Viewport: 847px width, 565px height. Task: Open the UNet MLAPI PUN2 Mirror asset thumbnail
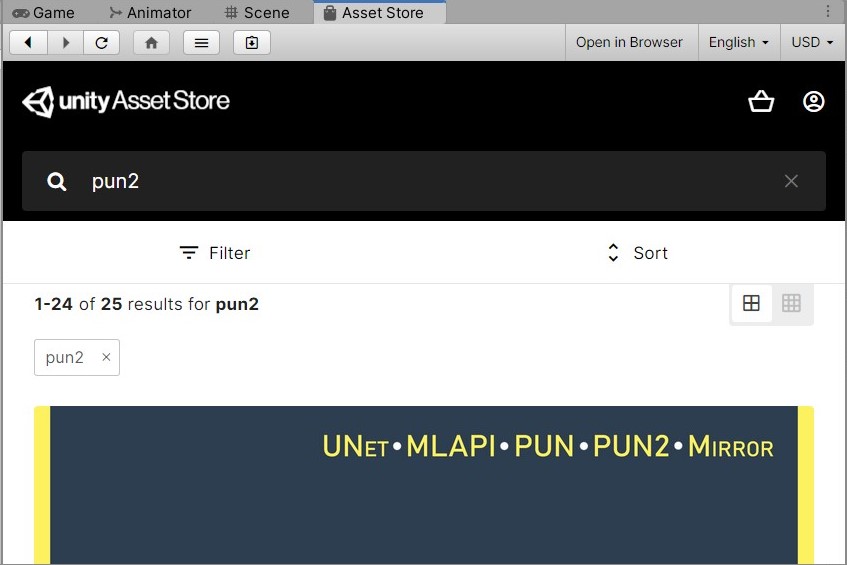point(424,485)
